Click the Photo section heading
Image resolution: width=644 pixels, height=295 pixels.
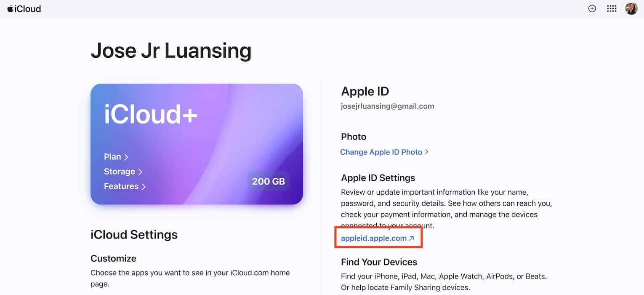[354, 137]
